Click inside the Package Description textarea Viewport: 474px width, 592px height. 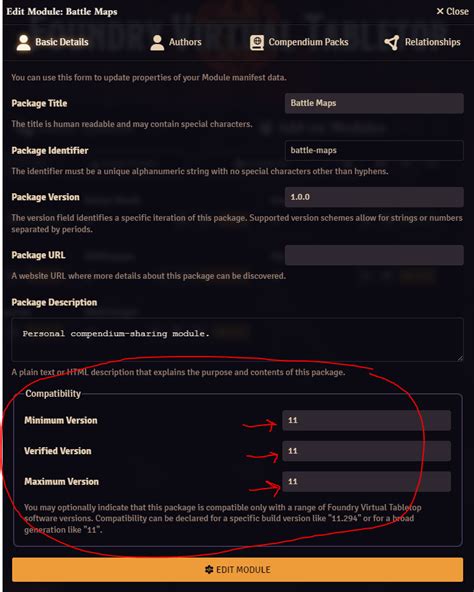[x=237, y=339]
